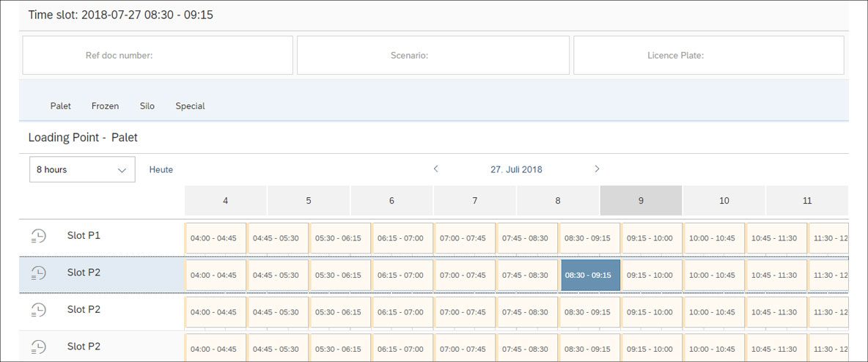
Task: Click the Licence Plate field
Action: (709, 56)
